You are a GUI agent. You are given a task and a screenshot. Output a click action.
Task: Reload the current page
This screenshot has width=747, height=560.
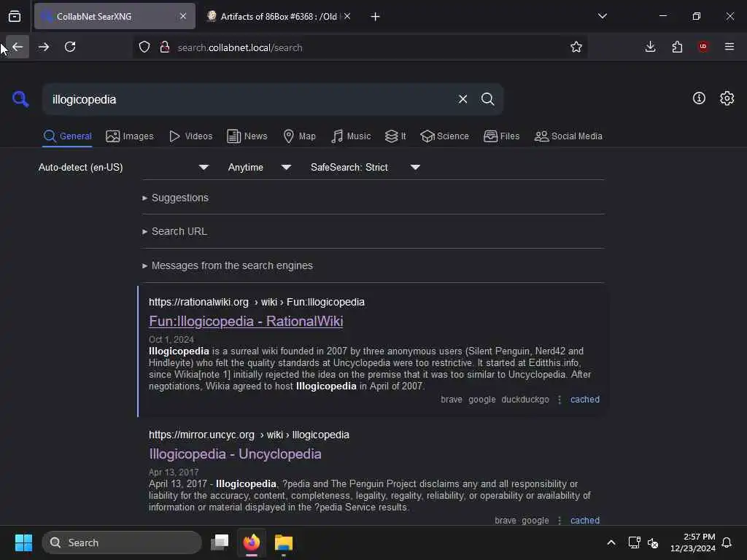70,47
